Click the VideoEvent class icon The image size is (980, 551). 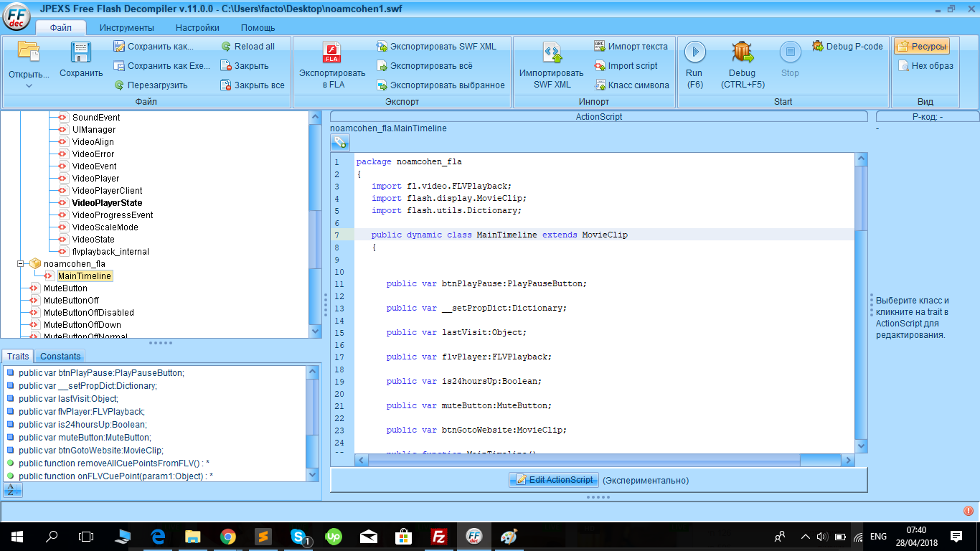pyautogui.click(x=63, y=166)
